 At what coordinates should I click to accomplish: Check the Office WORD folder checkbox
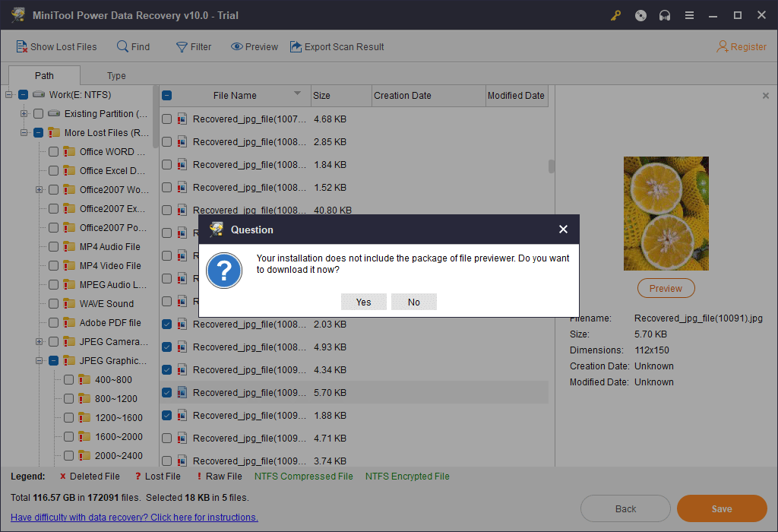pos(54,152)
